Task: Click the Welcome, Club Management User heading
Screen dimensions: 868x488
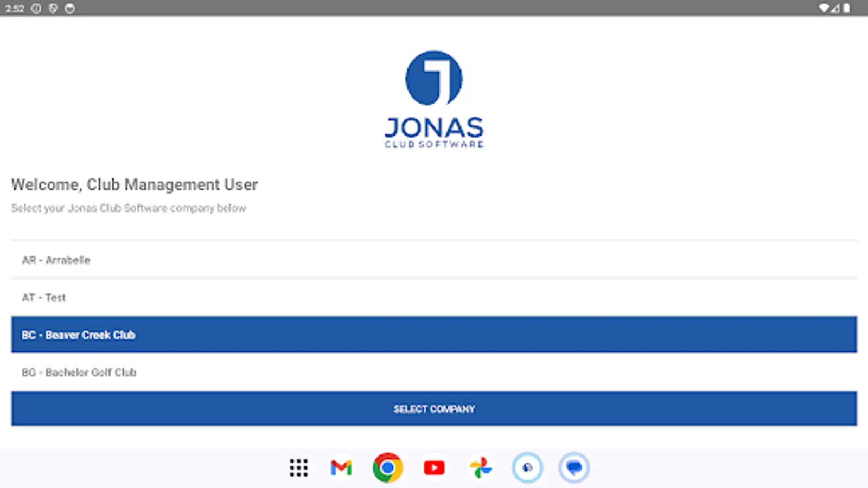Action: point(135,184)
